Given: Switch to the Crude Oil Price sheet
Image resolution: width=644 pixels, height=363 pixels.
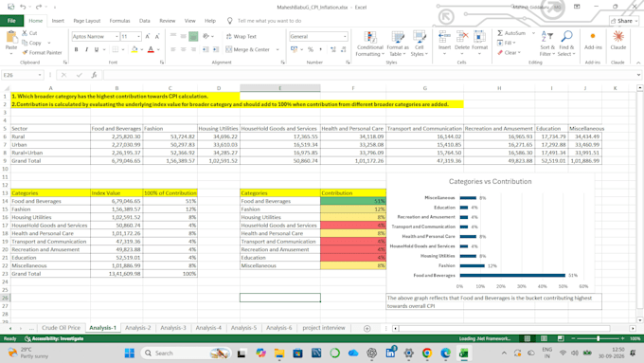Looking at the screenshot, I should coord(62,328).
